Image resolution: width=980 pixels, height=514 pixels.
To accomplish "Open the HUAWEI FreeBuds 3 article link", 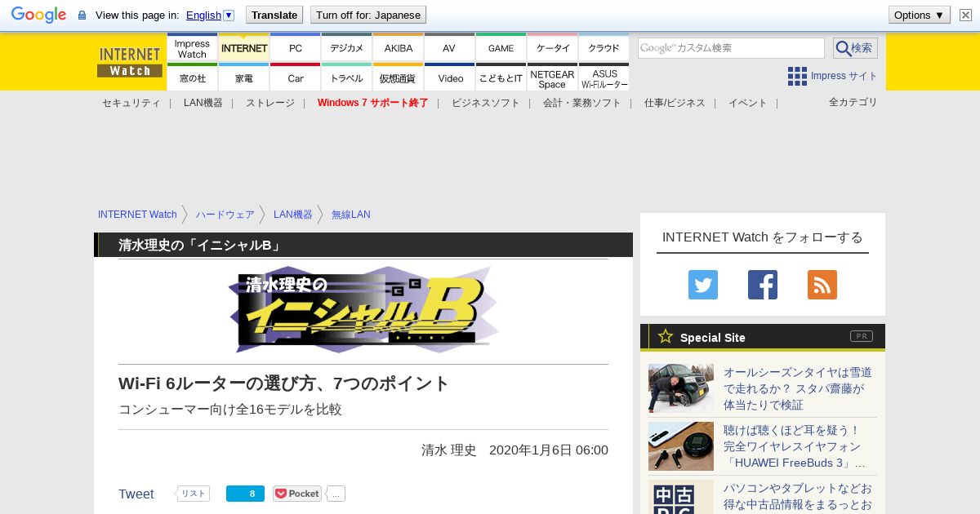I will (x=795, y=446).
